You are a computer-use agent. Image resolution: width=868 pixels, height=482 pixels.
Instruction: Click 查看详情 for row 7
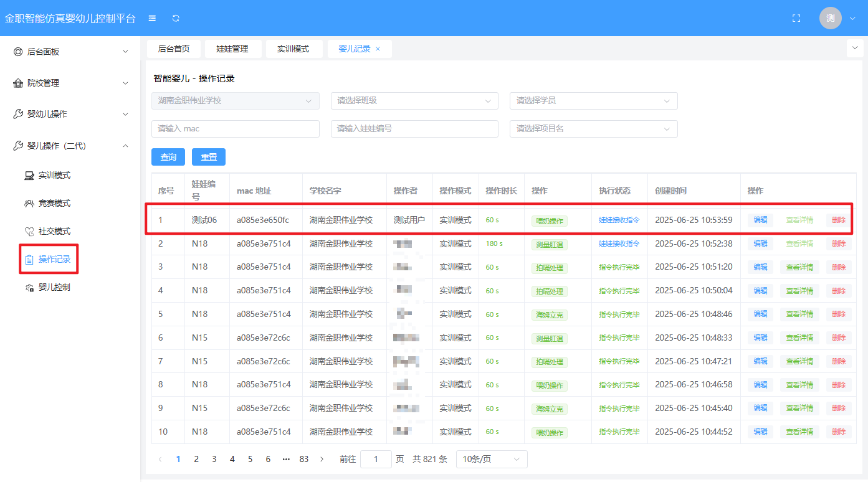pyautogui.click(x=799, y=361)
